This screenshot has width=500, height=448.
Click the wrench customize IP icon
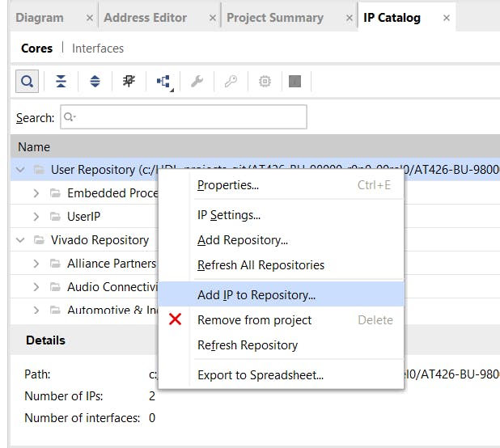[197, 81]
